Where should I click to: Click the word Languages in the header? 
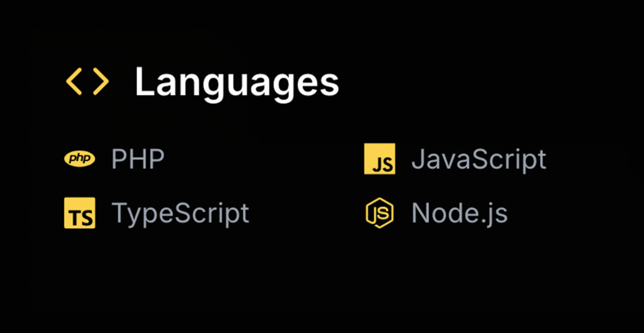pos(236,82)
